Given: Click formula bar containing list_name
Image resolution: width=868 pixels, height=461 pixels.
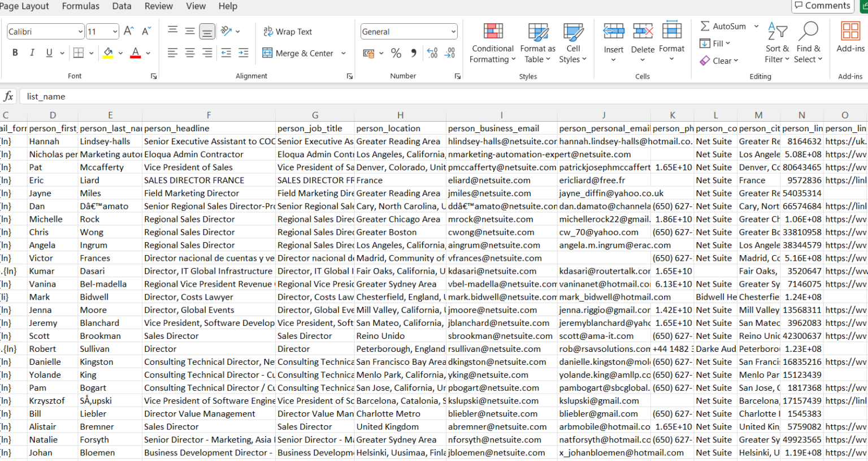Looking at the screenshot, I should click(443, 96).
